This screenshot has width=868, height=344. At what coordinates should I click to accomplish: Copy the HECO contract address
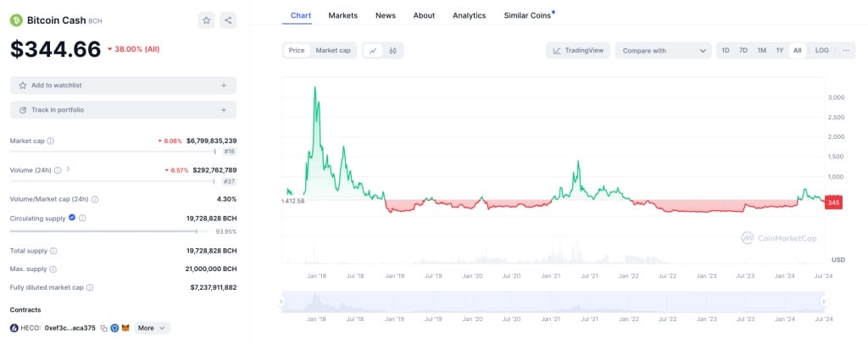(103, 329)
